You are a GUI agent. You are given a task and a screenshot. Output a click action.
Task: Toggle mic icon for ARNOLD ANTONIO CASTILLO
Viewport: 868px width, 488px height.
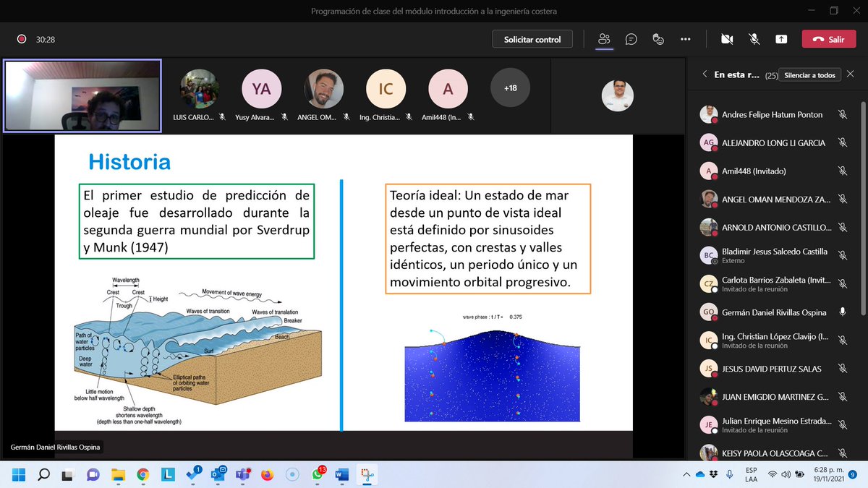tap(843, 227)
